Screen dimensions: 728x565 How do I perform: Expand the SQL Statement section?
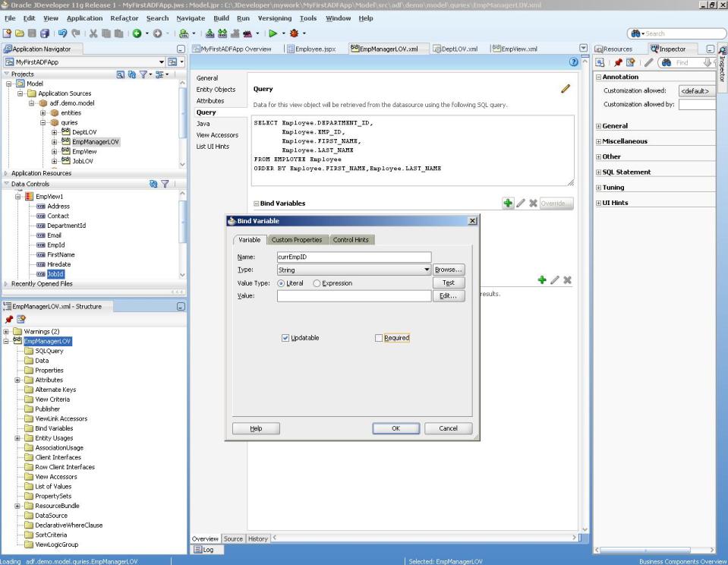(598, 172)
